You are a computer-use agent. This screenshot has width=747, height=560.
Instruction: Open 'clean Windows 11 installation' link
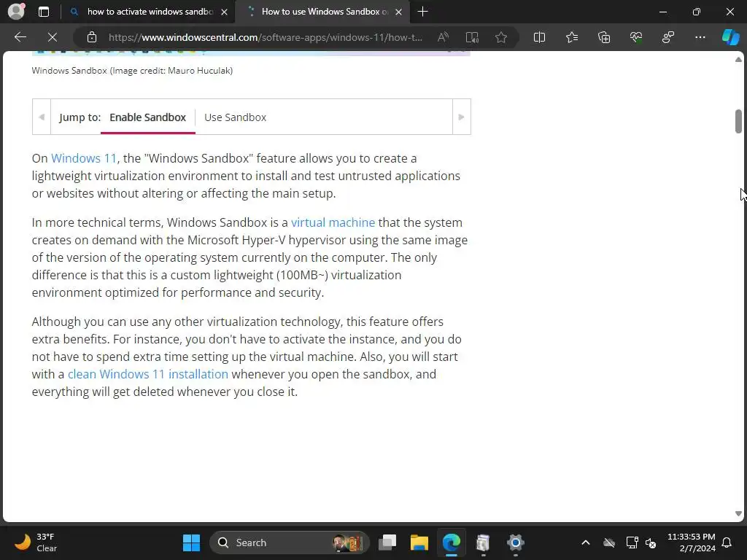point(147,374)
